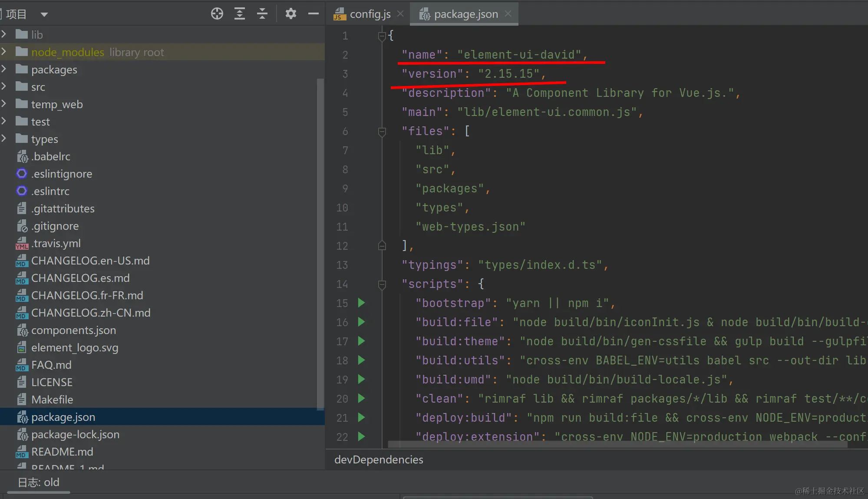Run the clean script gutter arrow

[361, 398]
